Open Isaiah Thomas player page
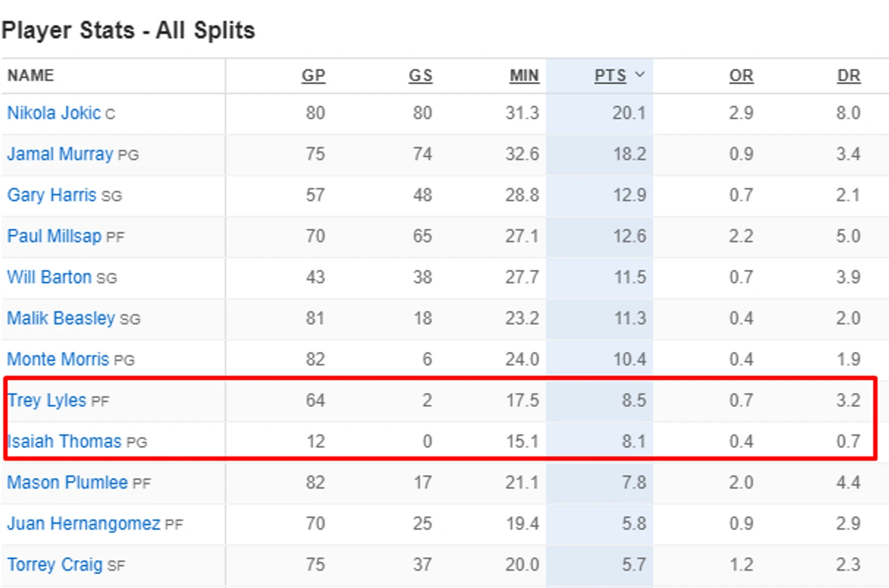Screen dimensions: 889x588 tap(64, 441)
